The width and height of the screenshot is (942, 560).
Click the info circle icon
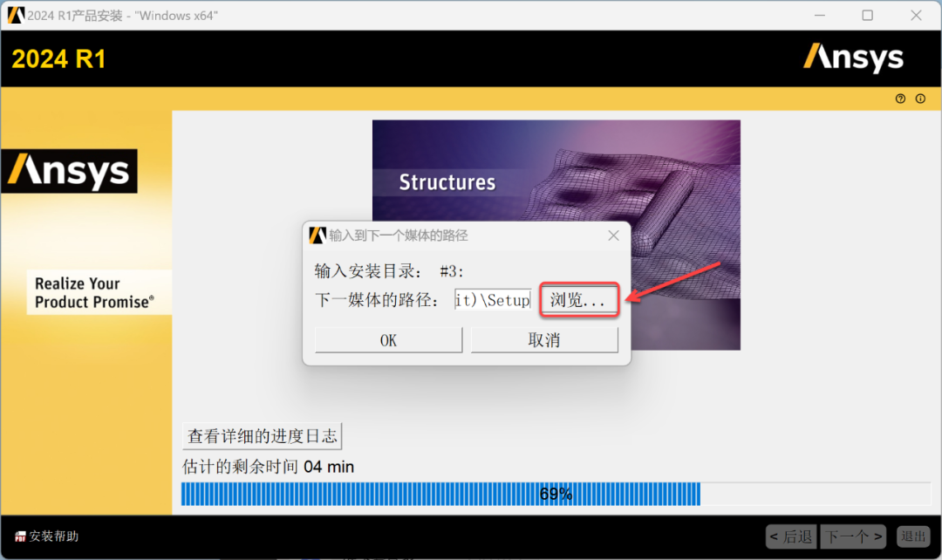tap(920, 99)
